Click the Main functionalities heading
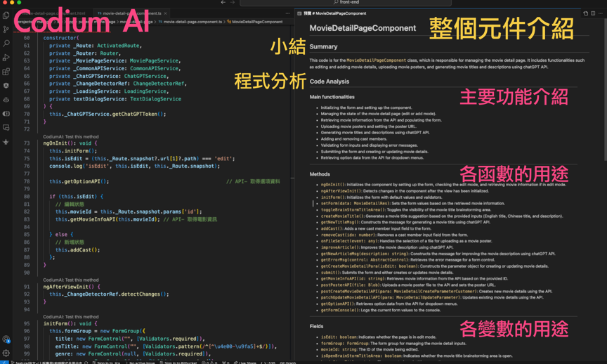Screen dimensions: 607x364 tap(332, 97)
